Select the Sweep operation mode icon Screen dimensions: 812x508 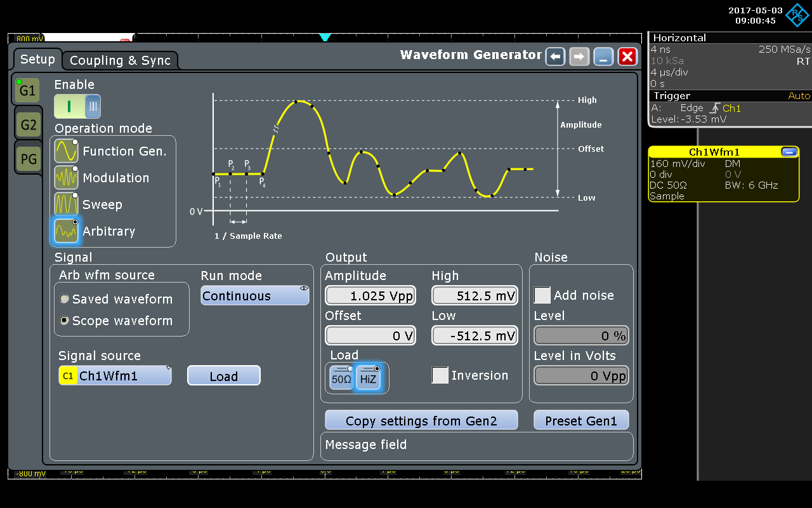tap(67, 204)
